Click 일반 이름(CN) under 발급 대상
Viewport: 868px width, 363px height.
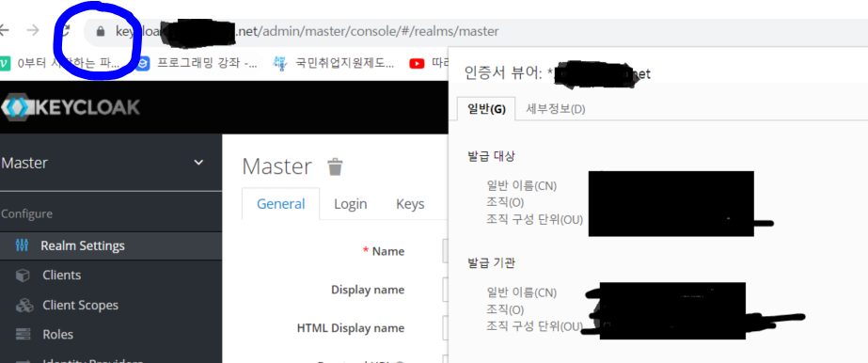click(x=522, y=185)
